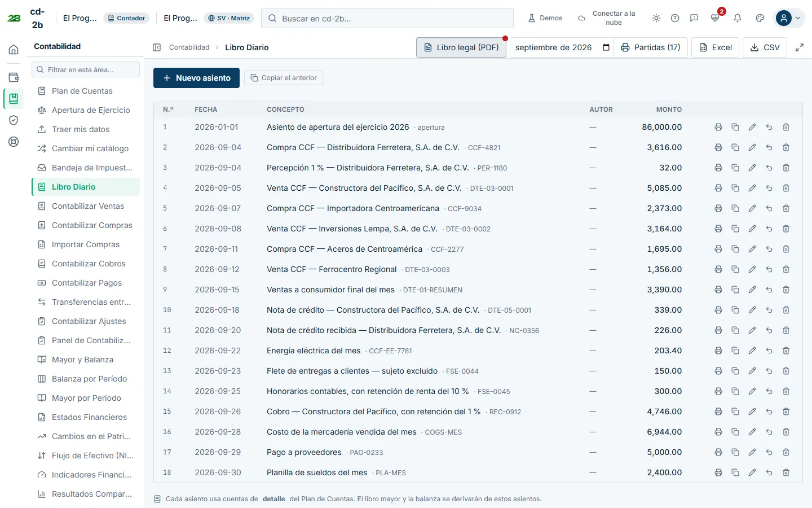
Task: Export the Libro legal (PDF)
Action: point(461,47)
